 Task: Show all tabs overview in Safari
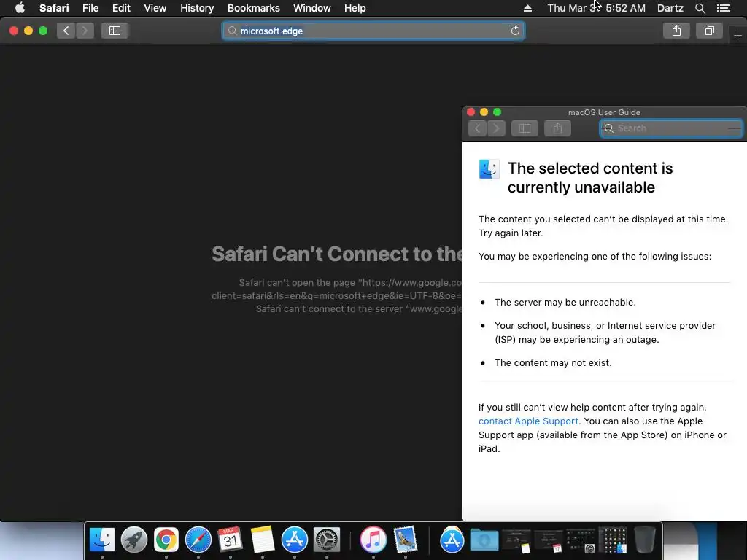click(709, 31)
